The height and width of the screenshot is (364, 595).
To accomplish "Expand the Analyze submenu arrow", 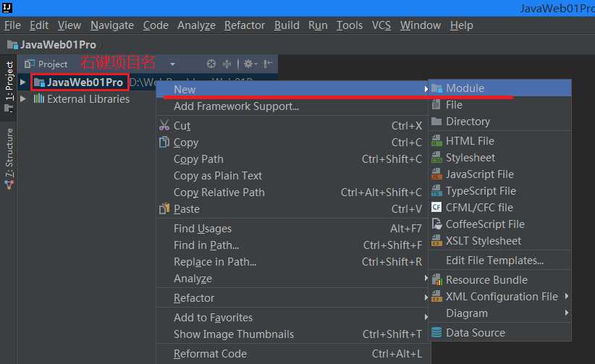I will coord(426,278).
